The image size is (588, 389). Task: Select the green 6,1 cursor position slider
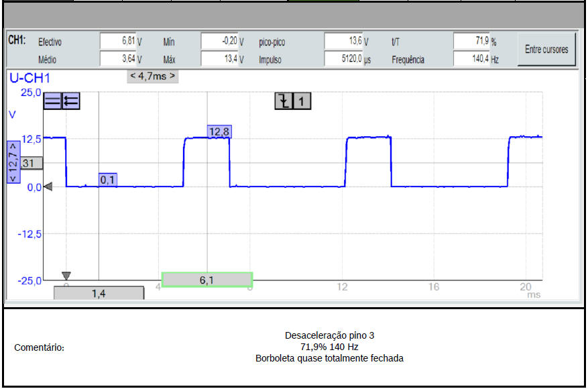click(207, 280)
